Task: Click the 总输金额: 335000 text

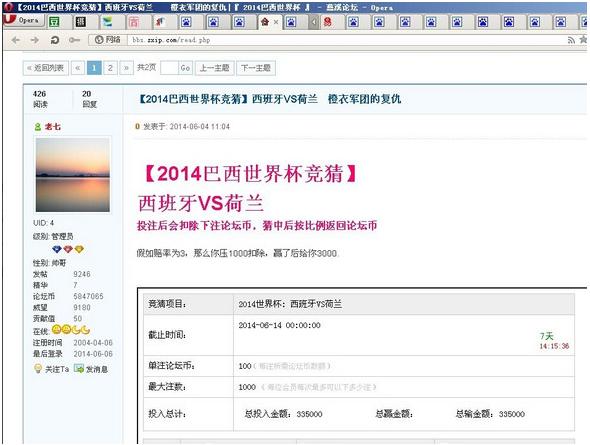Action: pyautogui.click(x=490, y=414)
